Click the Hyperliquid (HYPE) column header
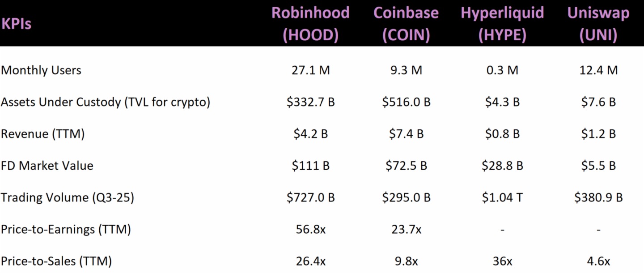 [502, 23]
